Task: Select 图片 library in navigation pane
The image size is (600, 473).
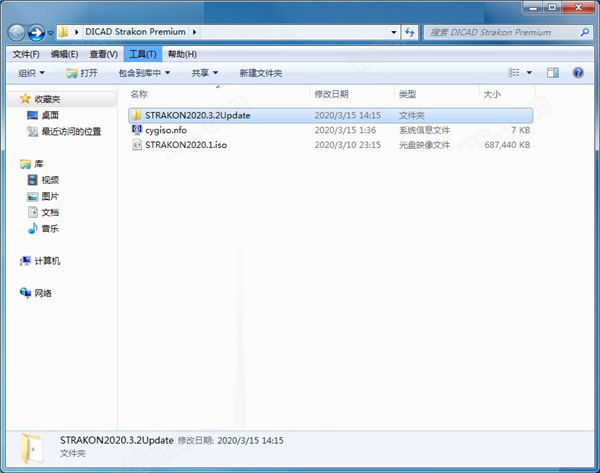Action: pos(43,196)
